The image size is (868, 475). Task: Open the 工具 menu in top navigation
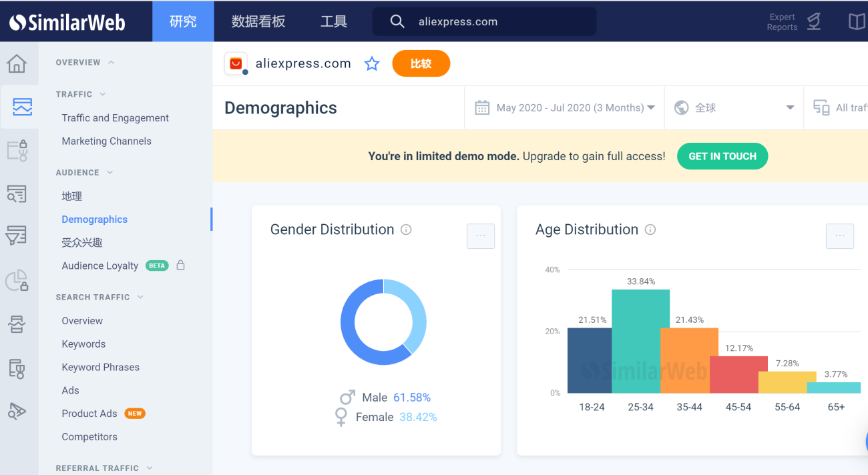click(x=334, y=21)
